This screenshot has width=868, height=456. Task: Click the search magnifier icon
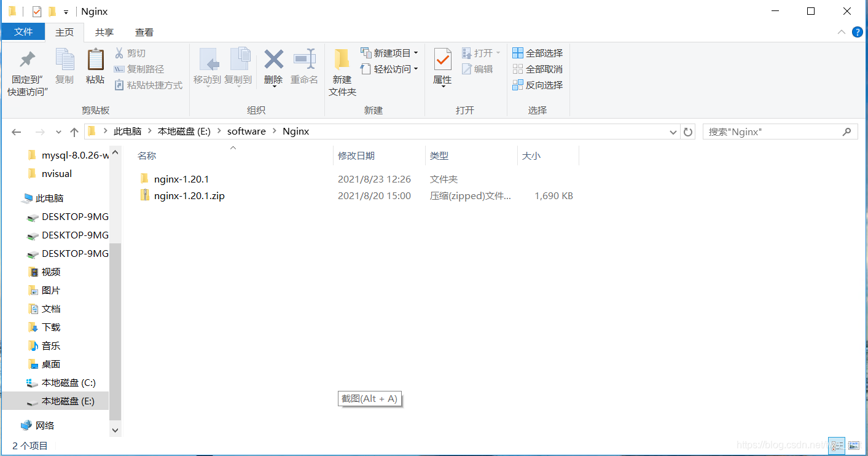pyautogui.click(x=847, y=132)
